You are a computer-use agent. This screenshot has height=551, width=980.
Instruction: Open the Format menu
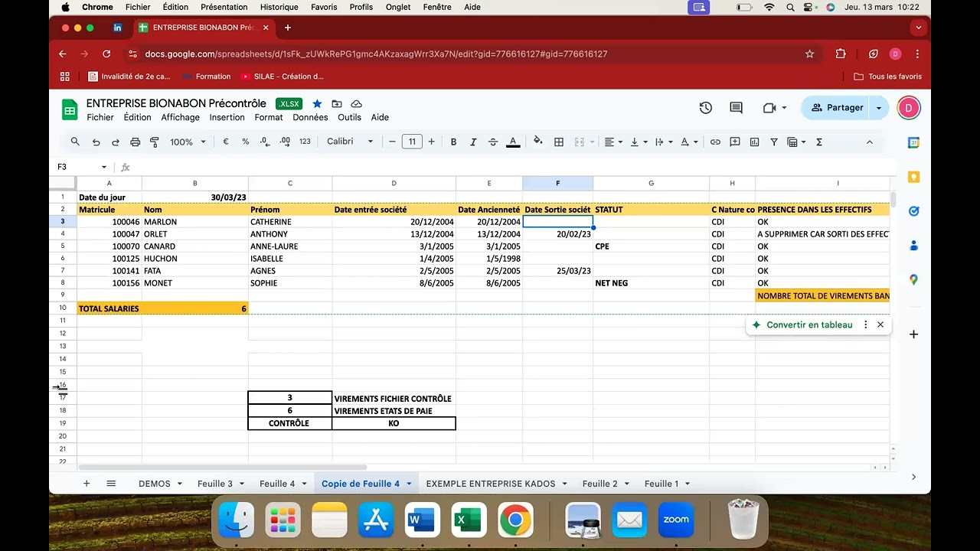(x=269, y=117)
